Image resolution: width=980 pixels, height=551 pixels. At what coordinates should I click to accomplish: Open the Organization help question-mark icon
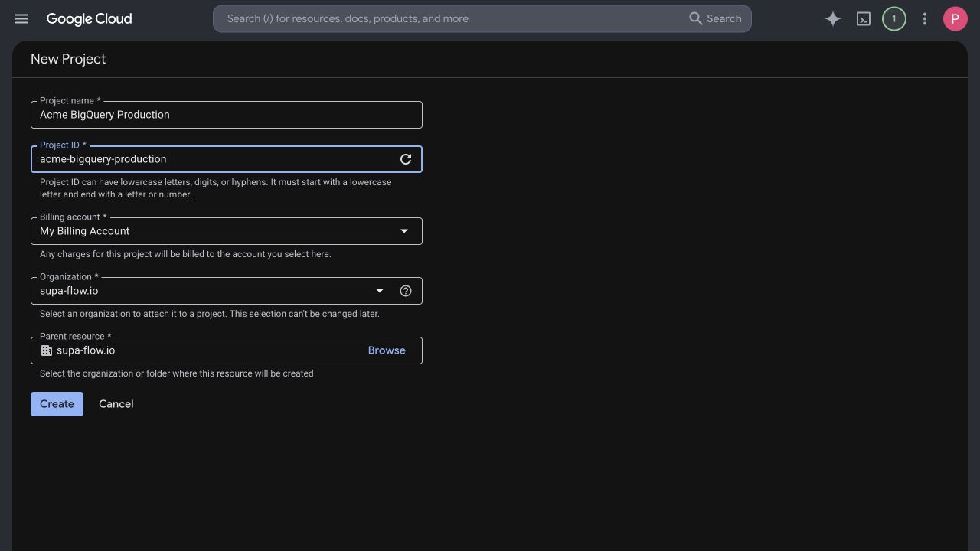click(x=406, y=291)
